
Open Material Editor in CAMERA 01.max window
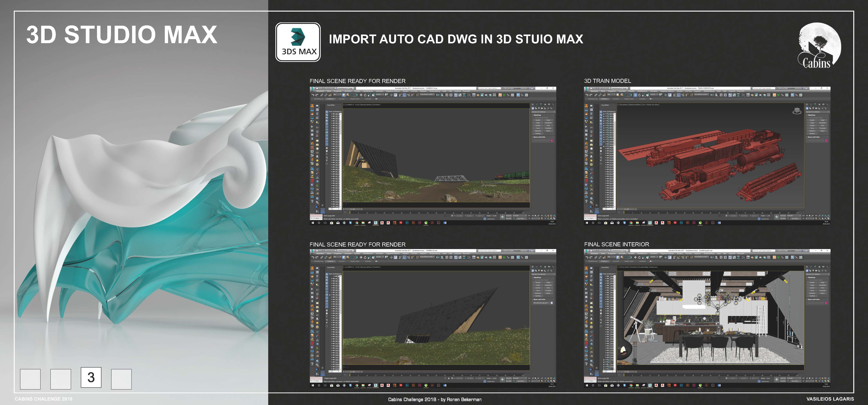(469, 95)
